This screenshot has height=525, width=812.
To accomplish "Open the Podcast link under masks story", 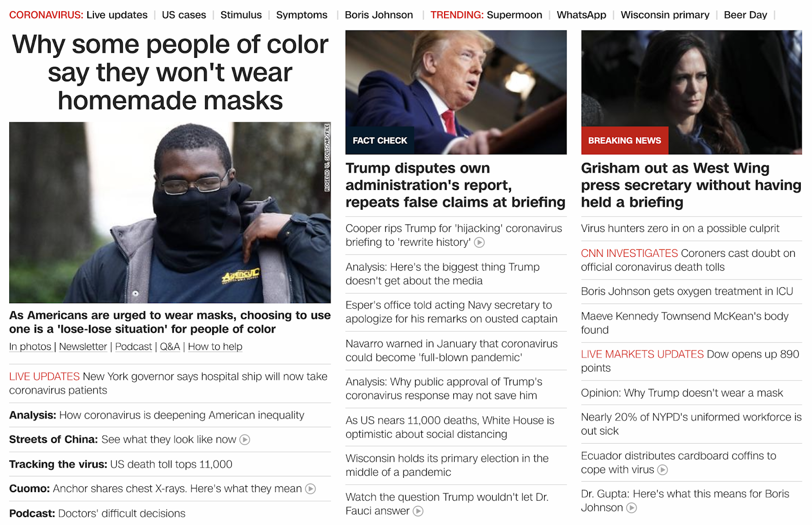I will [133, 347].
